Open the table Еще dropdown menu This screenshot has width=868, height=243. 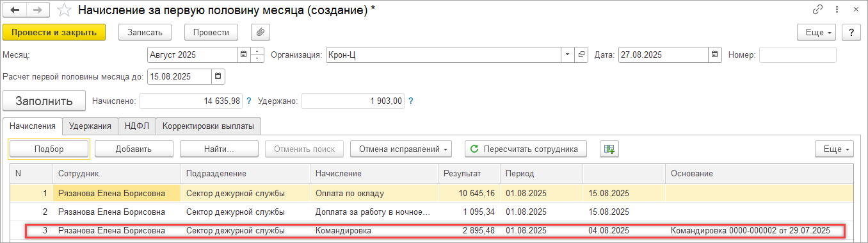[834, 149]
